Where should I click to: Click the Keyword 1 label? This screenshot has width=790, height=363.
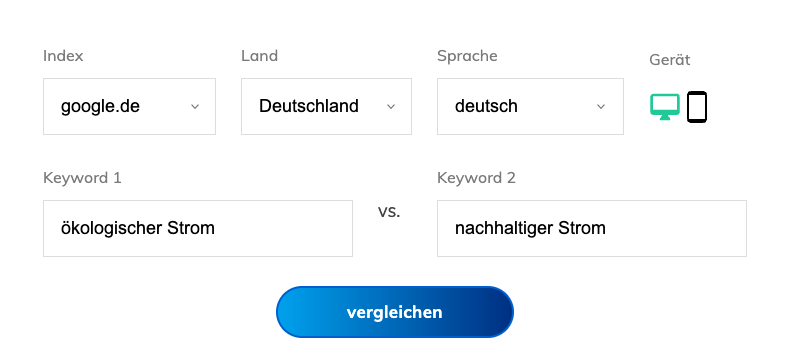click(x=82, y=178)
